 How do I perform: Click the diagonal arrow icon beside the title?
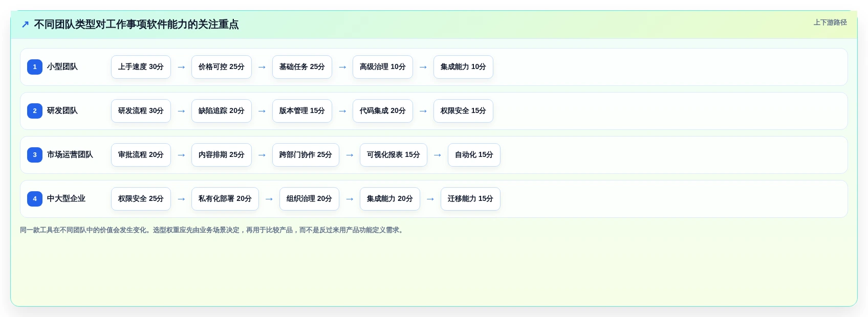point(25,25)
